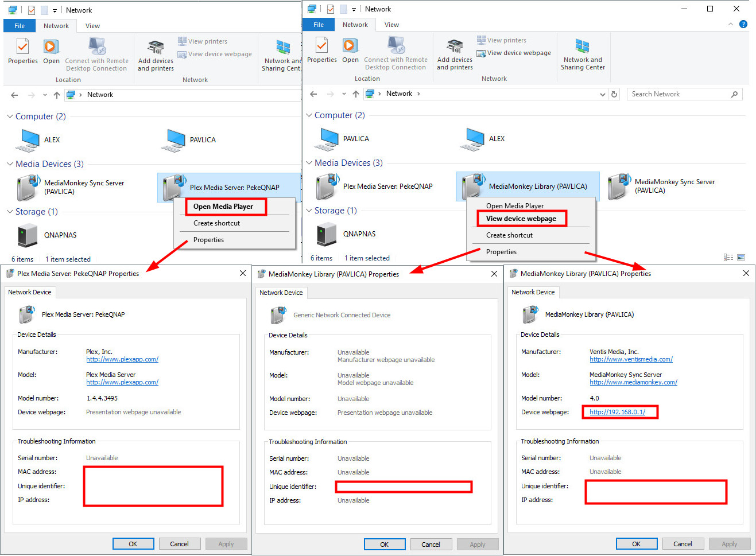Open the Network Device tab in Plex properties
Viewport: 756px width, 556px height.
(30, 292)
